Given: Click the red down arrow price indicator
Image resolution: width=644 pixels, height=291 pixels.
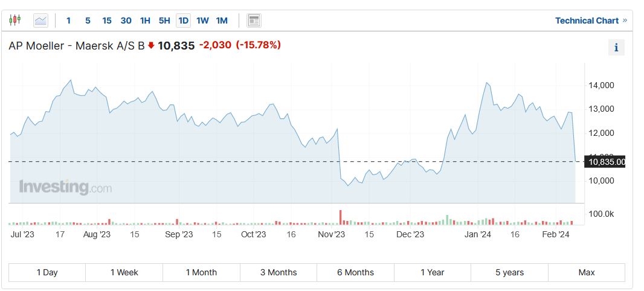Looking at the screenshot, I should [151, 45].
